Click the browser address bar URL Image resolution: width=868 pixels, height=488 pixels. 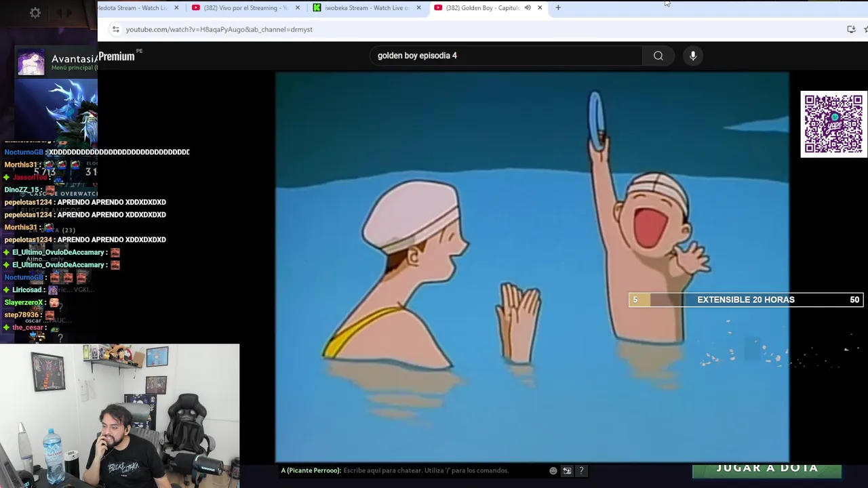[219, 30]
